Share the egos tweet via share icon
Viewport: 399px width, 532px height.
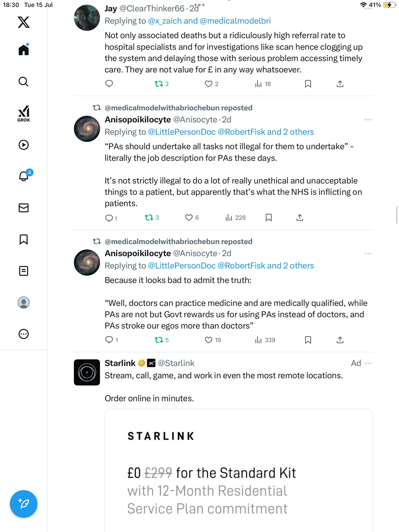(x=340, y=340)
